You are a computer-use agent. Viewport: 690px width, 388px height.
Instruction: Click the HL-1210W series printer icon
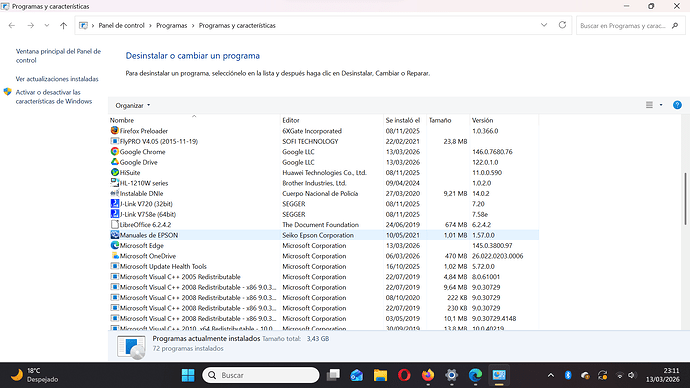click(x=114, y=183)
